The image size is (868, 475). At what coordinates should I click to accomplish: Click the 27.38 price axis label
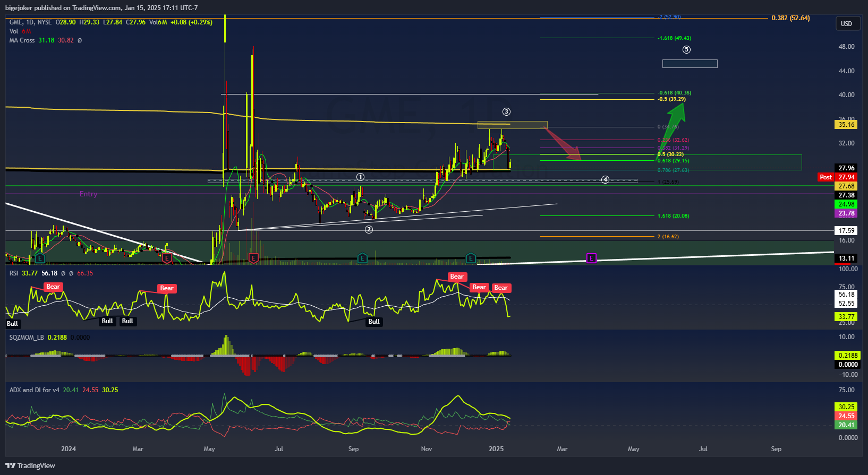tap(846, 195)
